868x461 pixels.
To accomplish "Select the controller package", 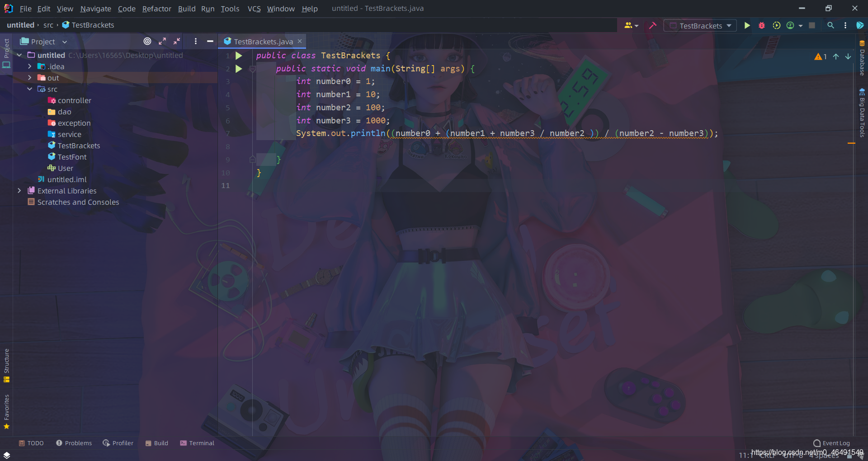I will (70, 100).
